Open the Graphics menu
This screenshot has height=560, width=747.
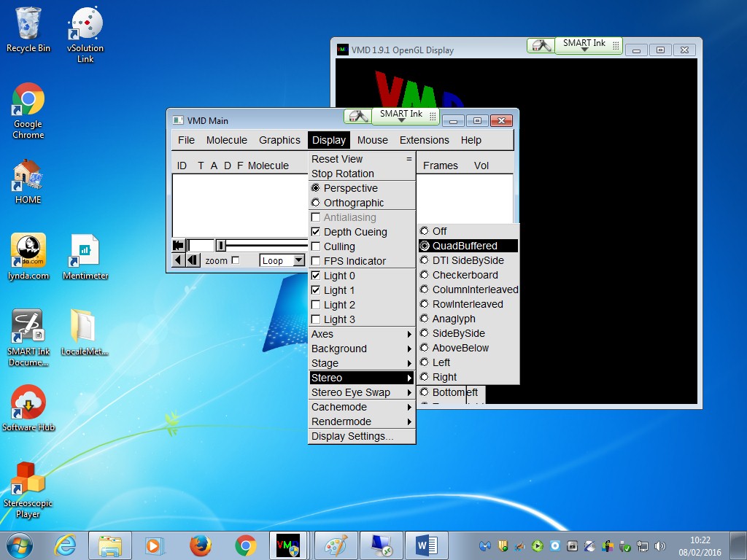tap(279, 140)
